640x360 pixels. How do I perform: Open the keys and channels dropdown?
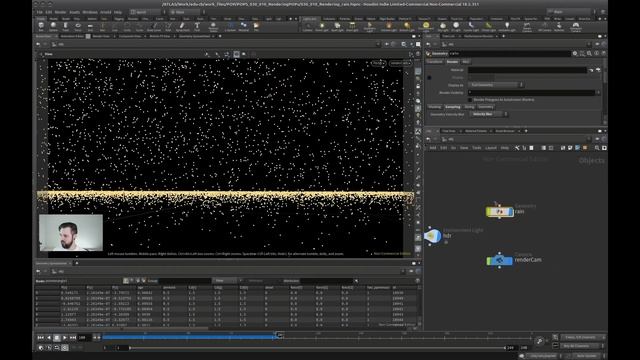582,338
